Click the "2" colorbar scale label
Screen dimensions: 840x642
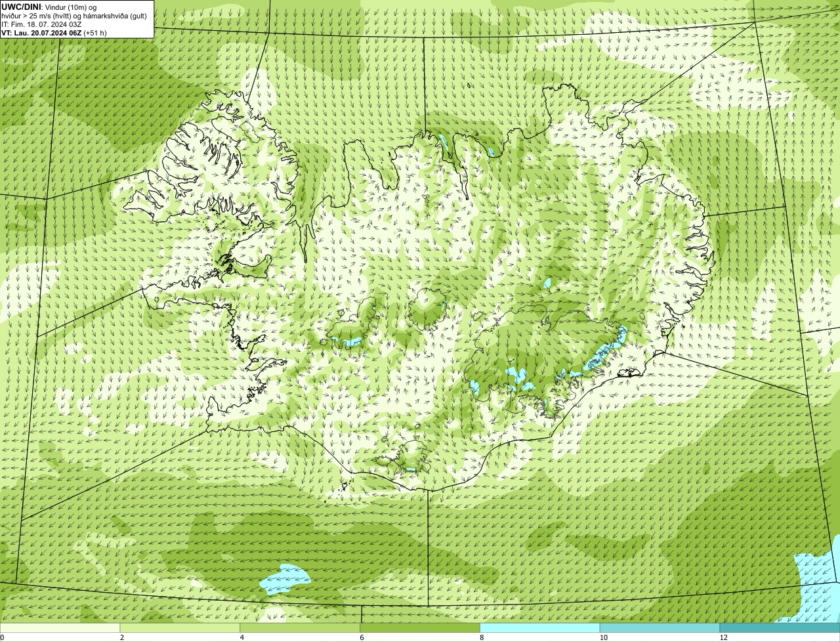[x=122, y=637]
